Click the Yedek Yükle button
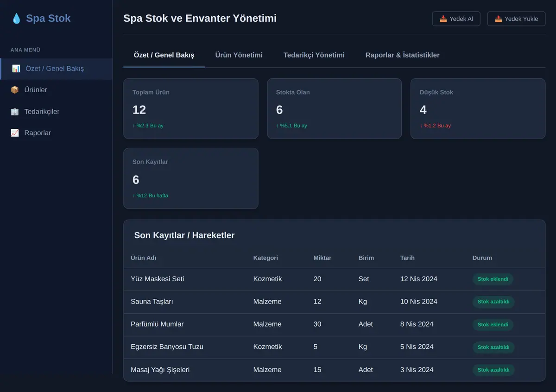Viewport: 556px width, 392px height. point(516,19)
